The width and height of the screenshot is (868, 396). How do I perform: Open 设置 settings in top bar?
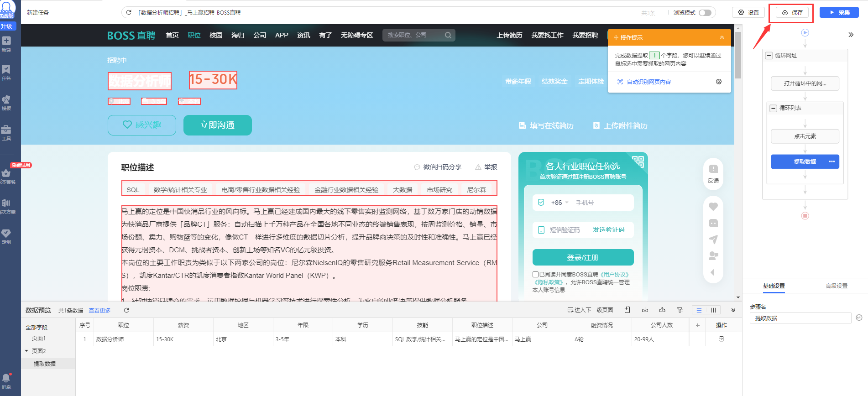click(x=748, y=13)
